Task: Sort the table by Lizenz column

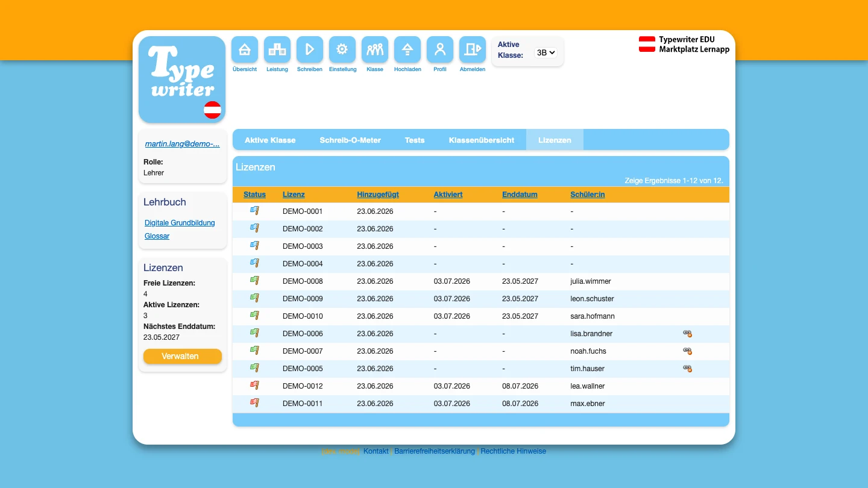Action: (x=294, y=195)
